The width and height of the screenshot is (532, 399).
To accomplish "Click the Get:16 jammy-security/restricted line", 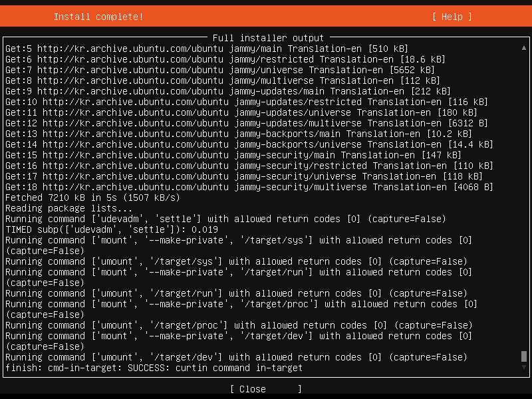I will [249, 166].
